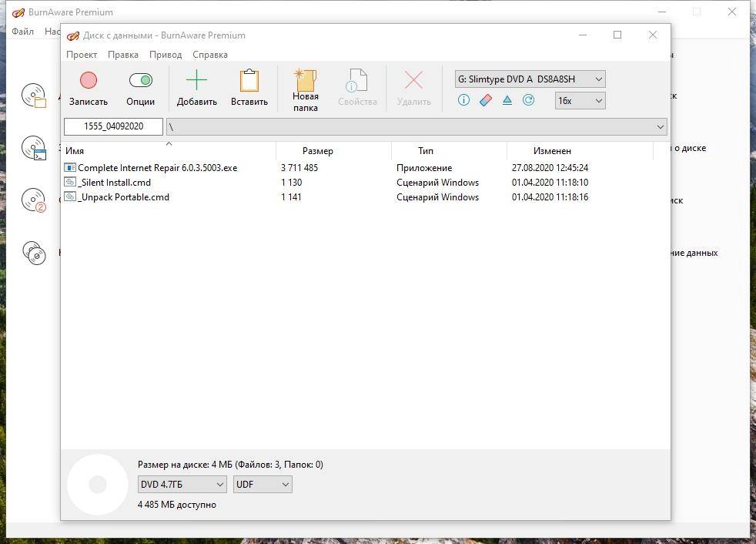Sort by the Имя column header
756x544 pixels.
[x=169, y=151]
